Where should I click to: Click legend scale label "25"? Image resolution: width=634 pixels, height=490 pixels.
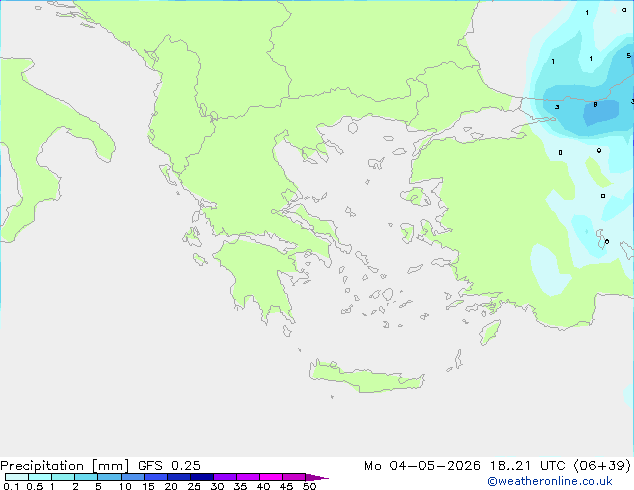(x=194, y=486)
